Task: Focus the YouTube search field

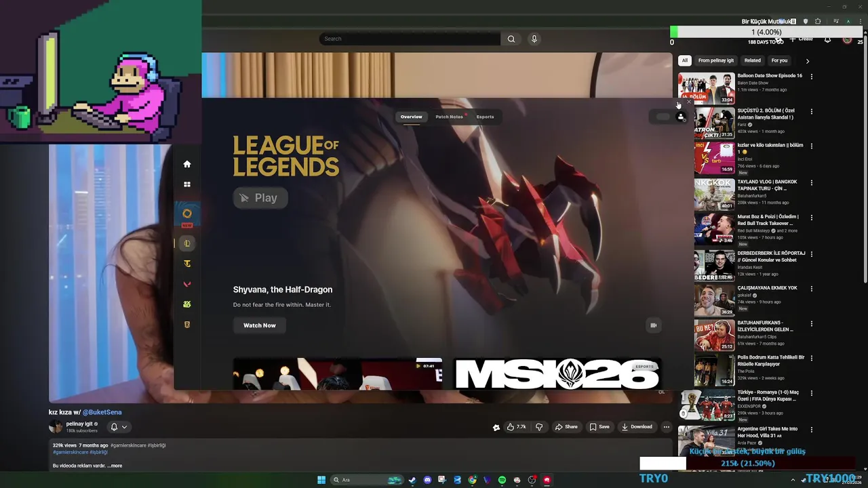Action: pyautogui.click(x=410, y=39)
